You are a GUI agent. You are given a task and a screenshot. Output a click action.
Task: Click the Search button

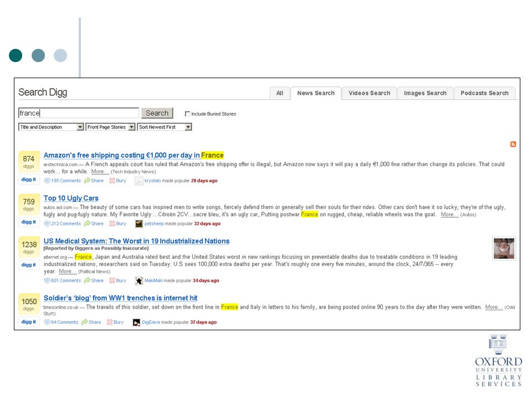coord(157,113)
